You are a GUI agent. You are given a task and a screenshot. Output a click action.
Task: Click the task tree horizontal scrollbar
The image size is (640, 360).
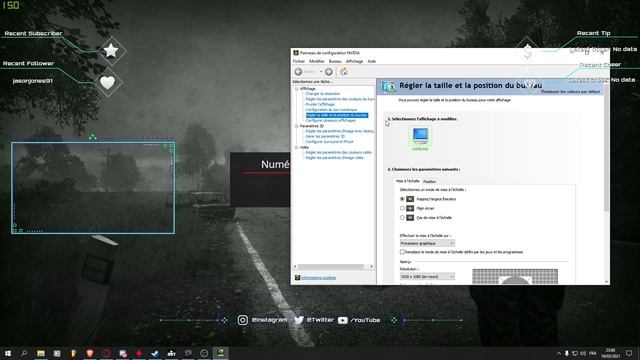pos(331,267)
